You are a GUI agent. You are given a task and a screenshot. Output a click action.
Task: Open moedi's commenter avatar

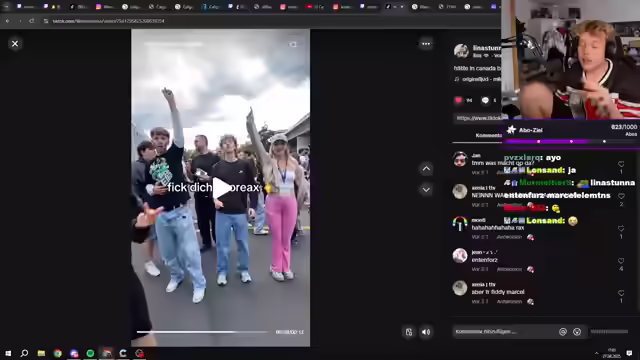coord(460,223)
